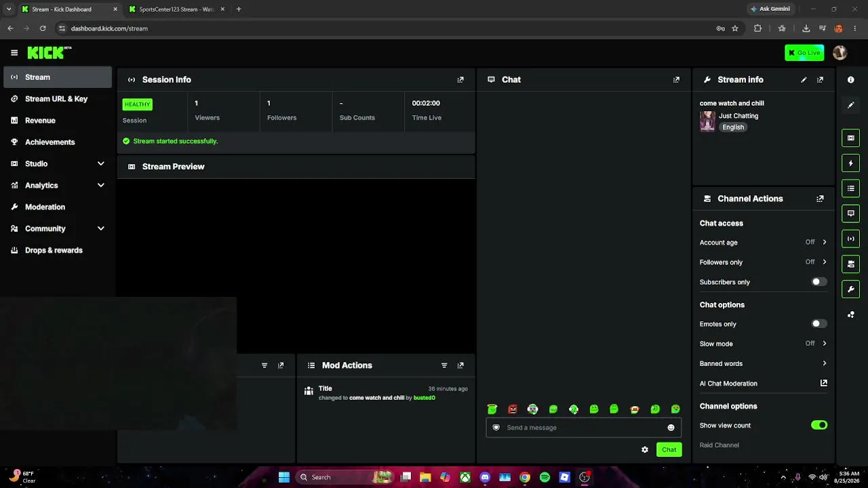Click the pencil edit icon in the right sidebar

tap(850, 105)
